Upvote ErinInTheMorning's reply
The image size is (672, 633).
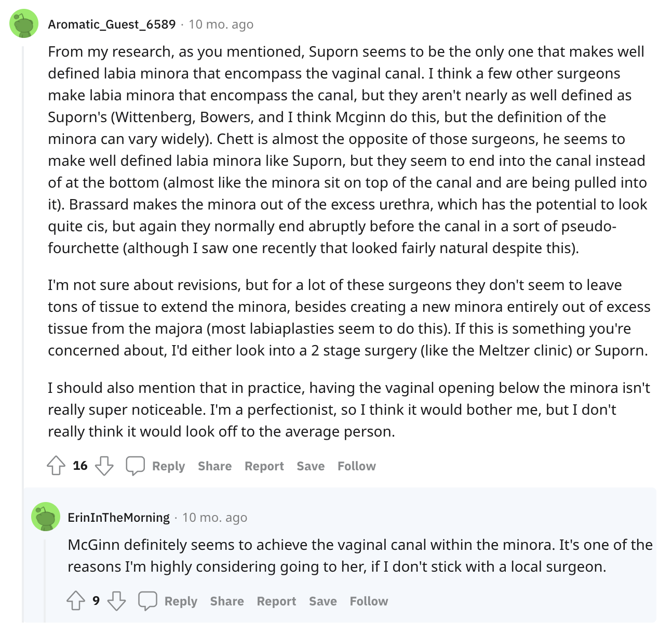coord(76,601)
